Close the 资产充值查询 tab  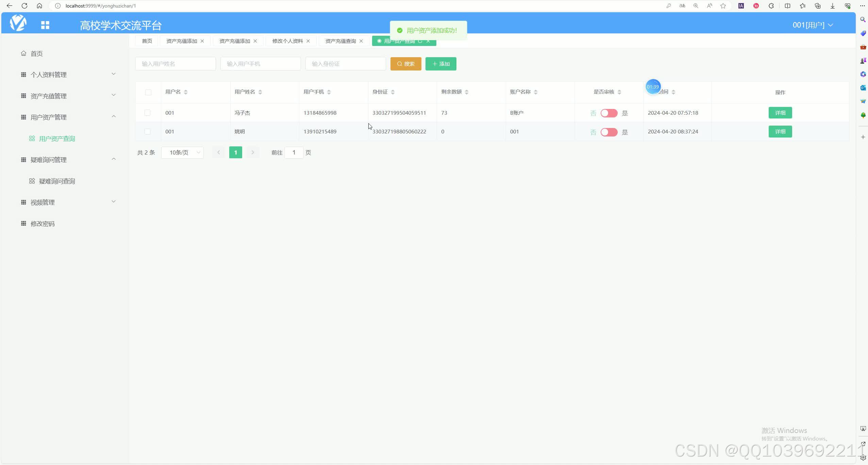pyautogui.click(x=361, y=41)
